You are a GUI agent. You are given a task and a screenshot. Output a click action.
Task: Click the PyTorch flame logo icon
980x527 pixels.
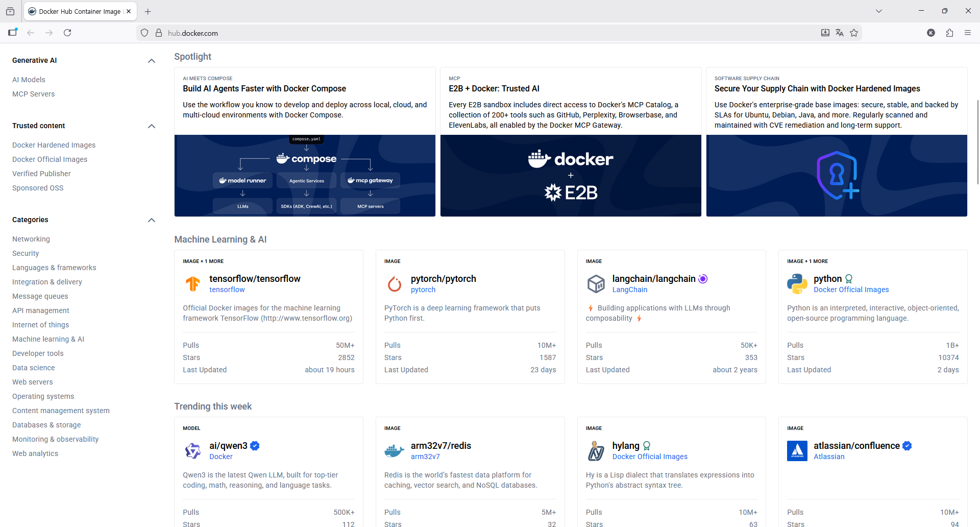click(x=394, y=283)
